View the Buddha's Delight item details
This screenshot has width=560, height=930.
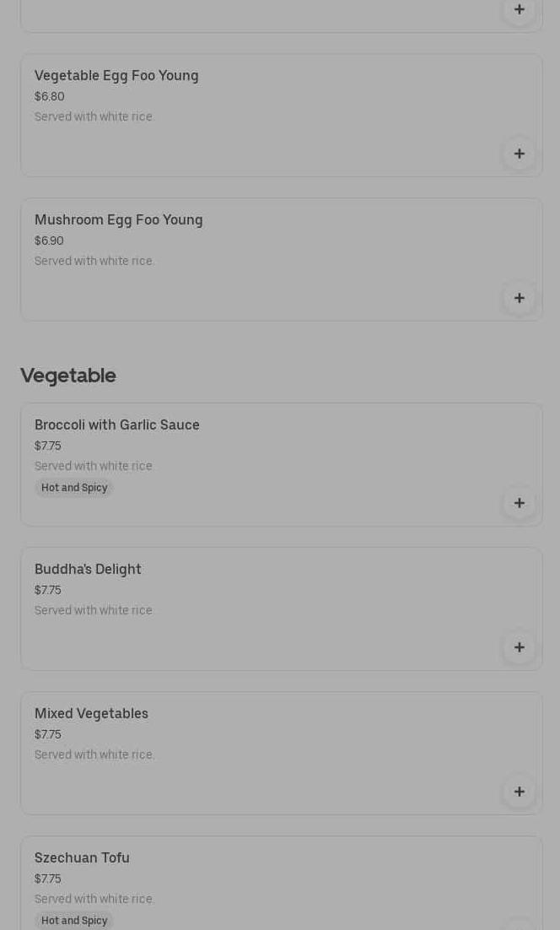(x=88, y=570)
